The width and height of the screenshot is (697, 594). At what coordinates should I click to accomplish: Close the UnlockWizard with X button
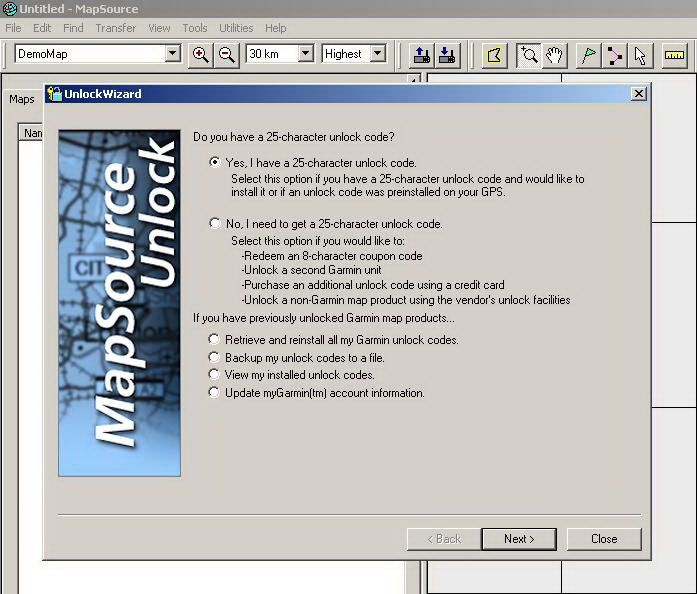click(x=639, y=93)
